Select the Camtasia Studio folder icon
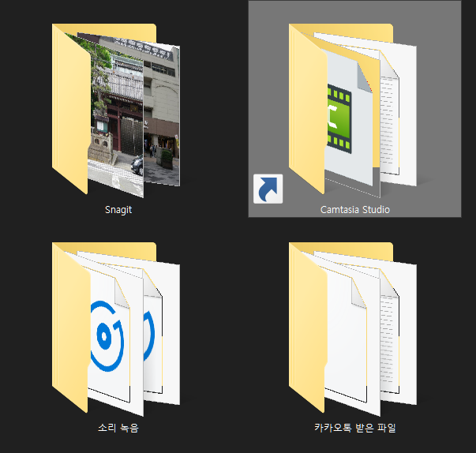This screenshot has width=476, height=453. [353, 110]
